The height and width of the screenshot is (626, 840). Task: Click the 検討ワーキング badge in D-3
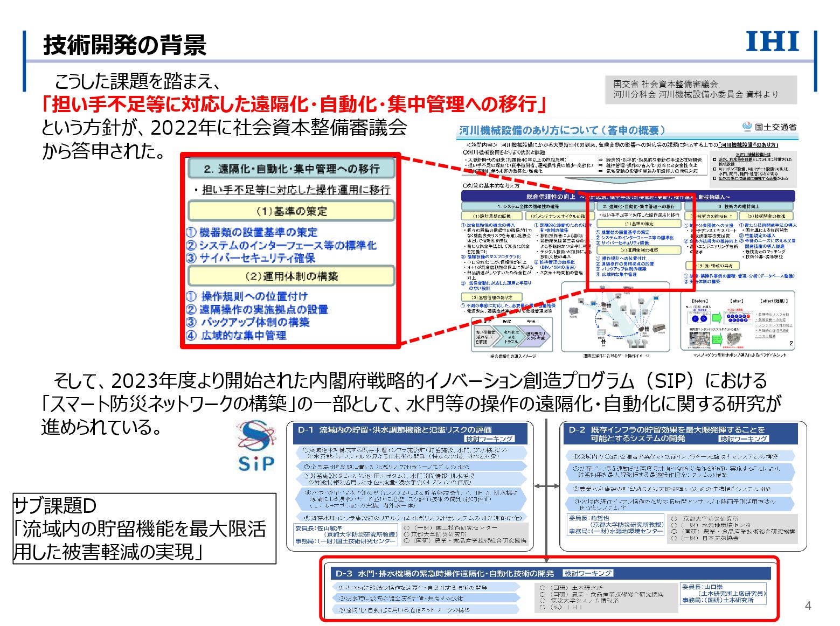click(x=588, y=573)
